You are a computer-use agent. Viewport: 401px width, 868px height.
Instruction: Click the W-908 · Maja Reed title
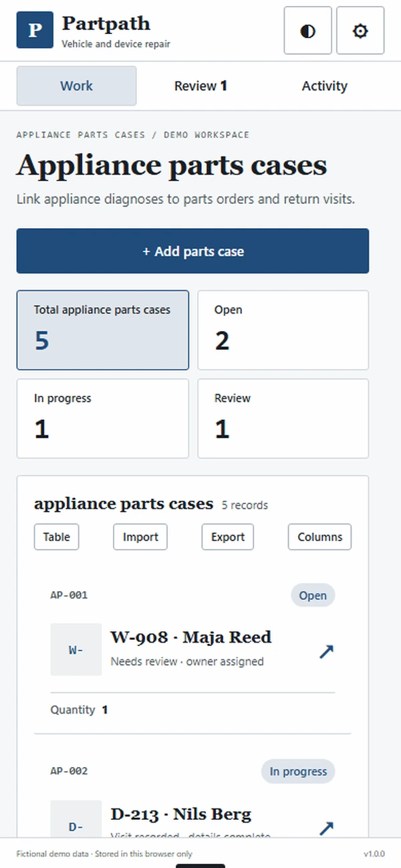191,637
